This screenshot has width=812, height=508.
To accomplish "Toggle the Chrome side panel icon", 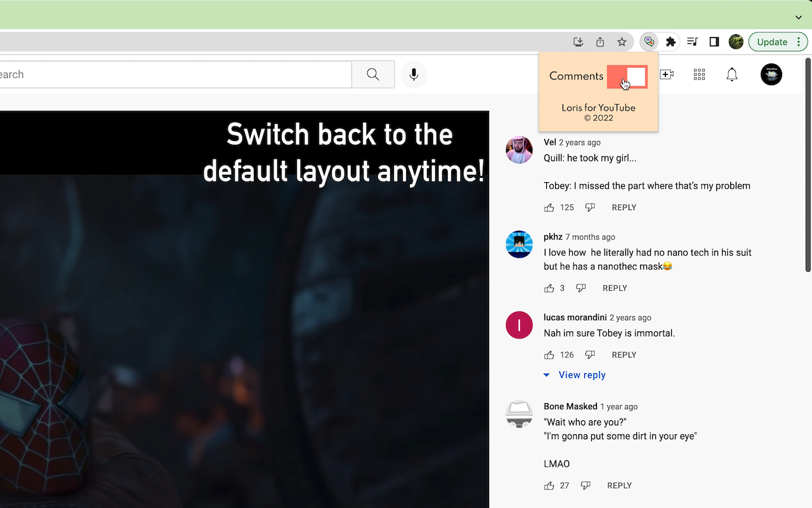I will [714, 42].
